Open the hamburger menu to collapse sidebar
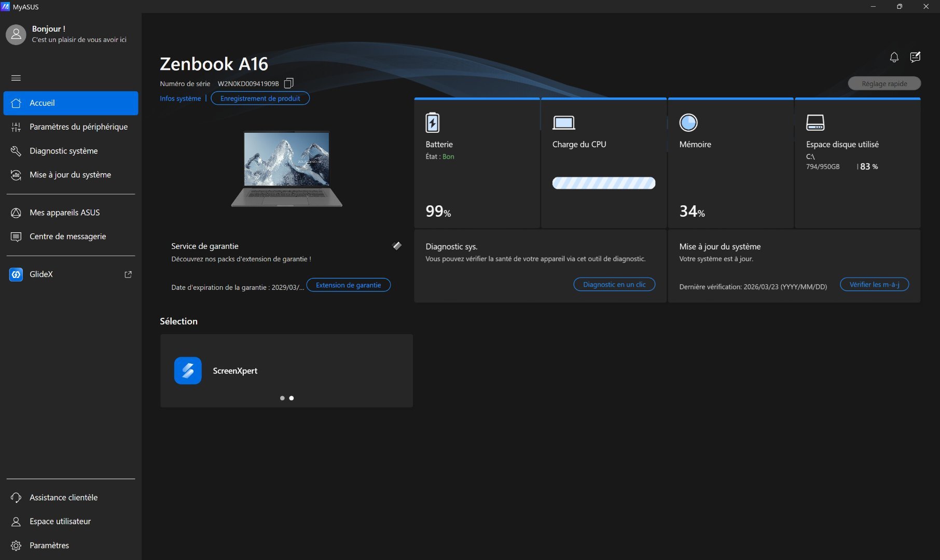940x560 pixels. pos(16,78)
